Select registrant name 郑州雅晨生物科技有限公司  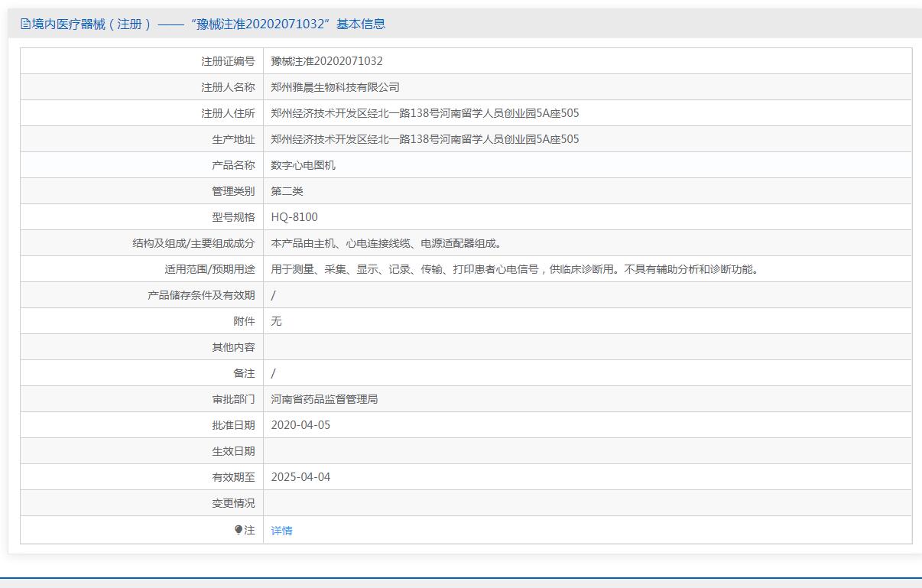pyautogui.click(x=335, y=87)
